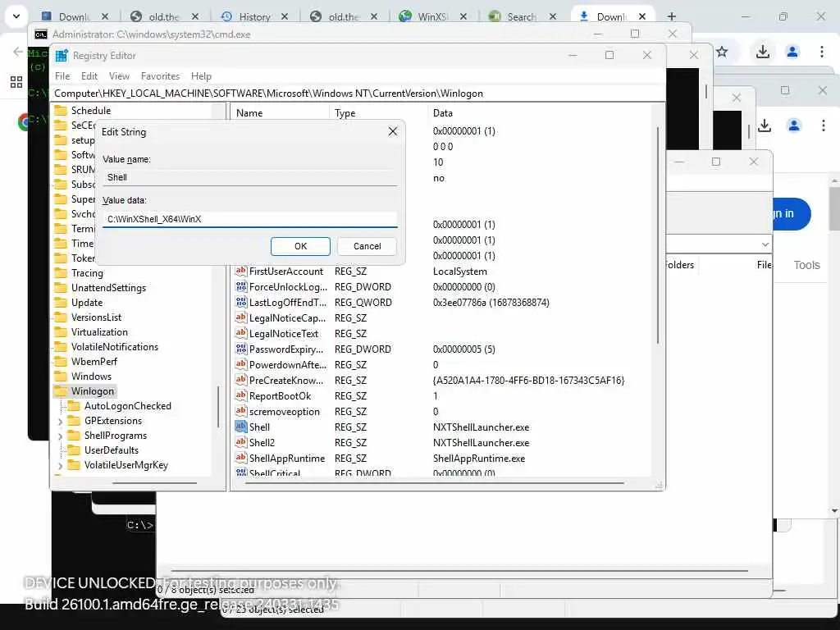840x630 pixels.
Task: Click the key tree vertical scrollbar
Action: pos(218,407)
